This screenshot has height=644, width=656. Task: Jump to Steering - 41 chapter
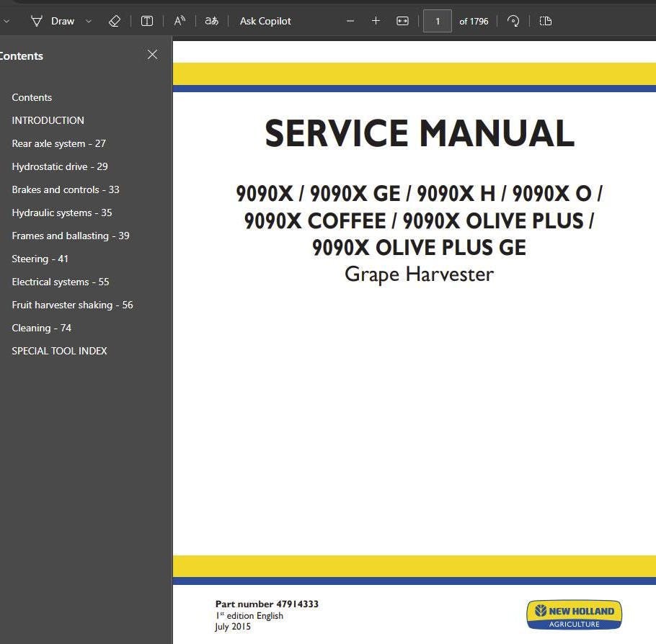[x=40, y=259]
